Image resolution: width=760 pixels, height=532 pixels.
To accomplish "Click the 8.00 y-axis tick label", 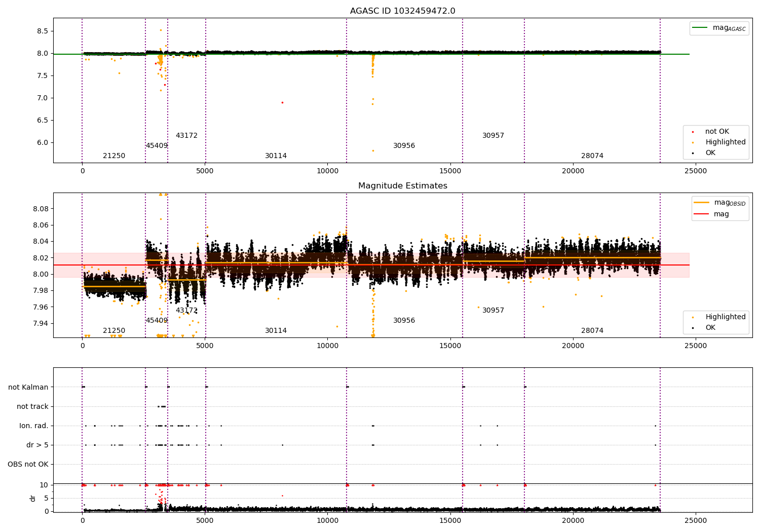I will tap(41, 274).
